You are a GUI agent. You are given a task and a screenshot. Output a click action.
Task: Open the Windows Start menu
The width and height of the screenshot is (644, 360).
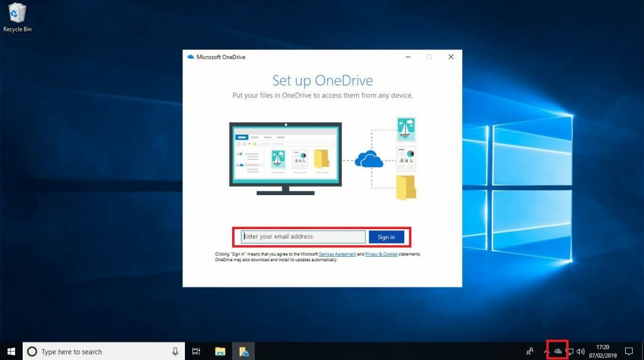click(x=11, y=351)
